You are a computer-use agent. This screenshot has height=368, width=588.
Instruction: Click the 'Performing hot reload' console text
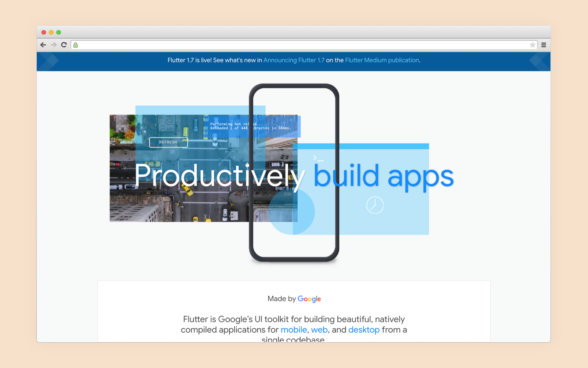pos(237,124)
